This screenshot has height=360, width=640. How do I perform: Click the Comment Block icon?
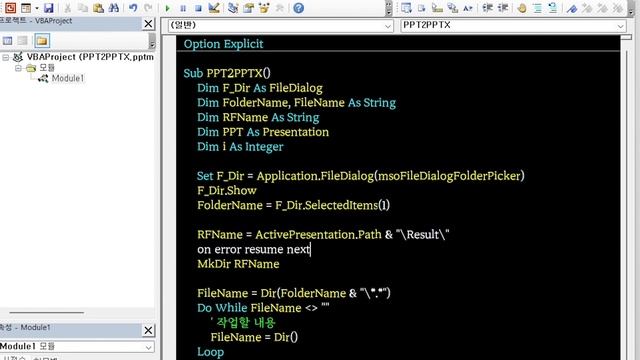[538, 8]
